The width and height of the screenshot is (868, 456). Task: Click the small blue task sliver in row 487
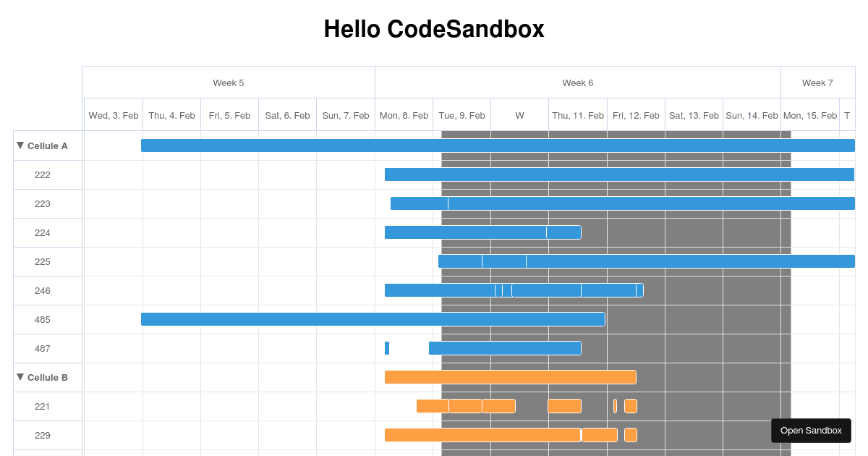coord(387,348)
